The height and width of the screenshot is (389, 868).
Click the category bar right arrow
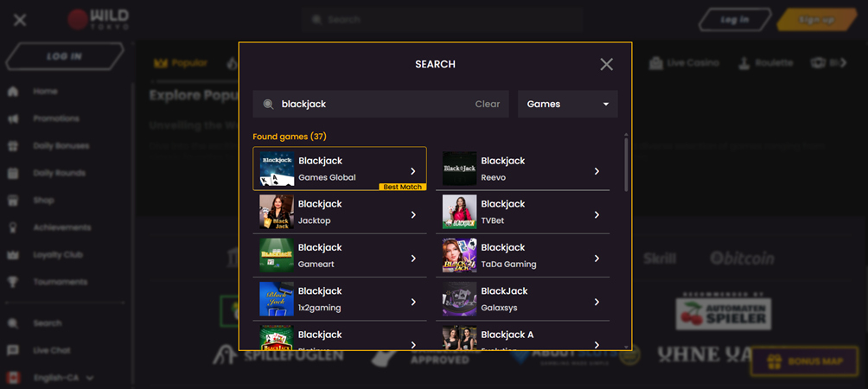(x=843, y=63)
